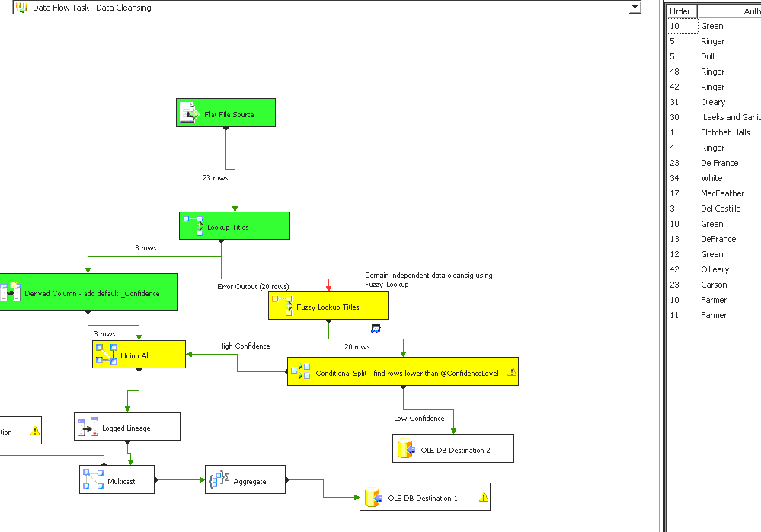Click the 'Domain independent data cleansig' annotation
Image resolution: width=761 pixels, height=532 pixels.
click(x=429, y=280)
